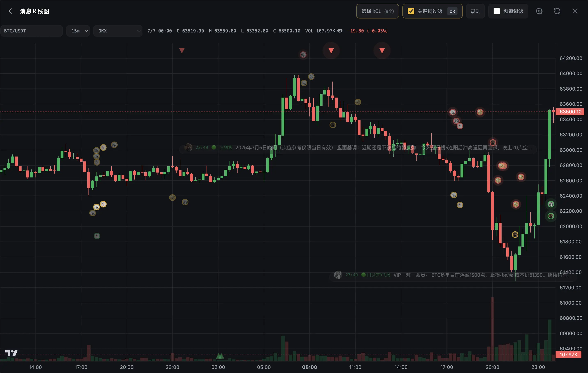Click the red KOL avatar on the 63500 price line near 19:00
The image size is (588, 373).
click(x=480, y=112)
